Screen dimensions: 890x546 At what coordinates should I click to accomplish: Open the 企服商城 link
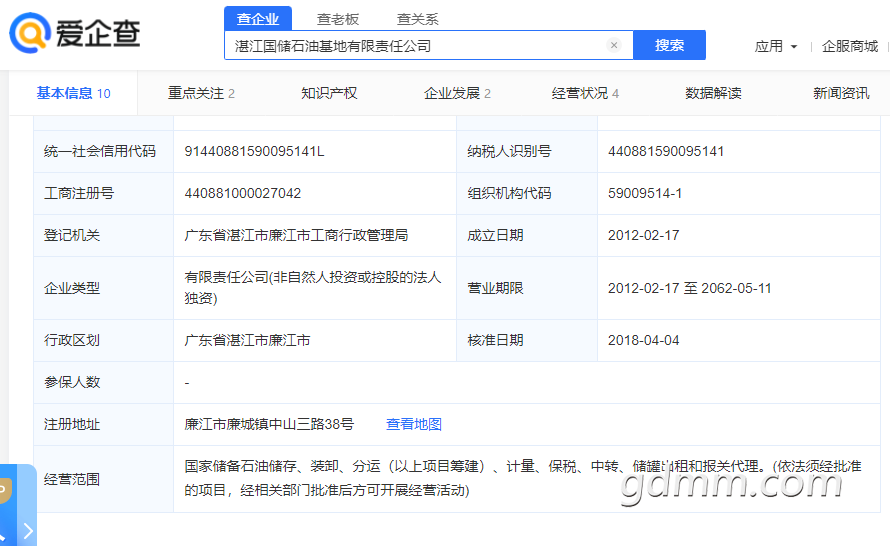(849, 46)
